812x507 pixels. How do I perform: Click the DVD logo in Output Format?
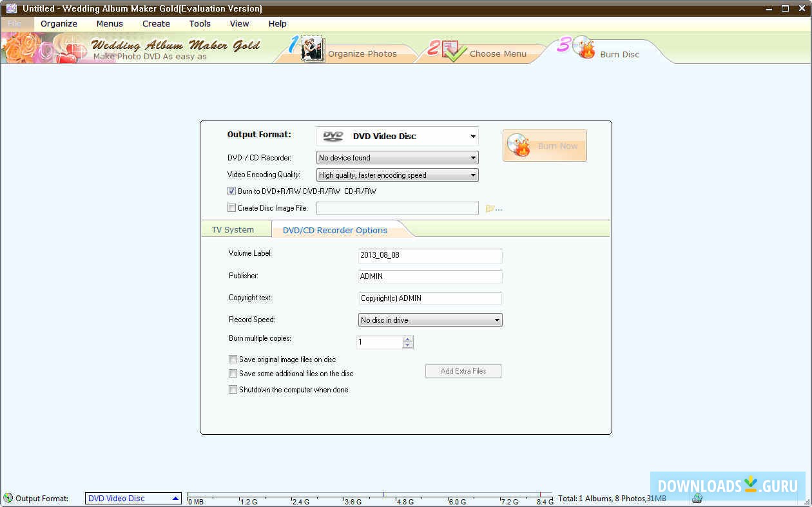[x=333, y=136]
